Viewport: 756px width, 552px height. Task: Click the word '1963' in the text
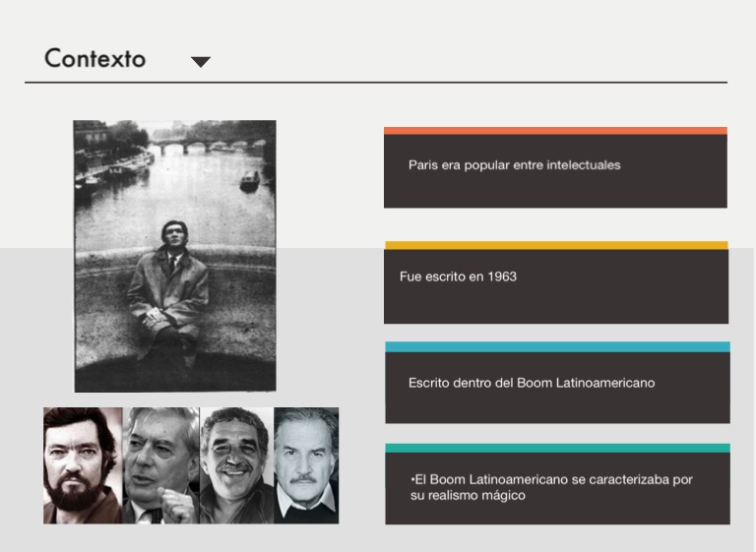point(500,276)
